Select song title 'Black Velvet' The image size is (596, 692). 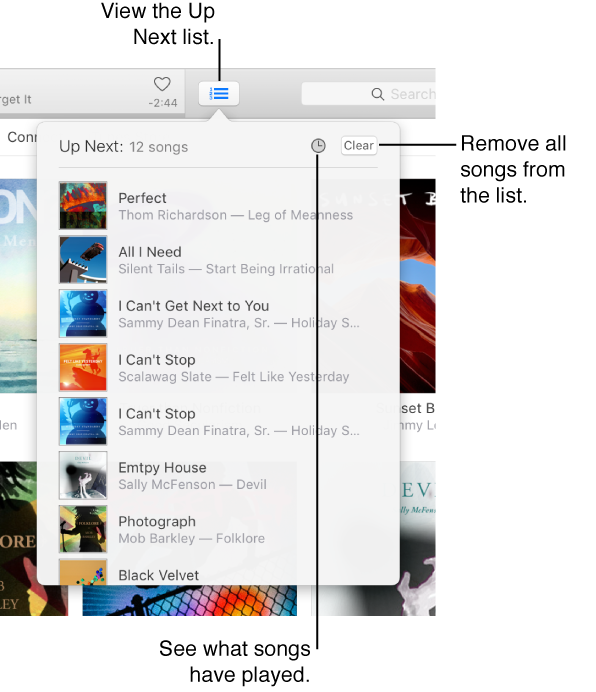(x=158, y=575)
